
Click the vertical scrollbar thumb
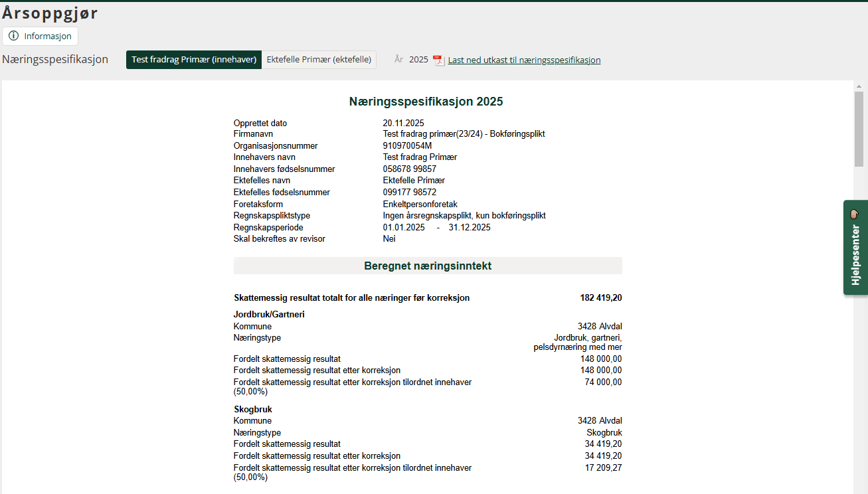(859, 129)
